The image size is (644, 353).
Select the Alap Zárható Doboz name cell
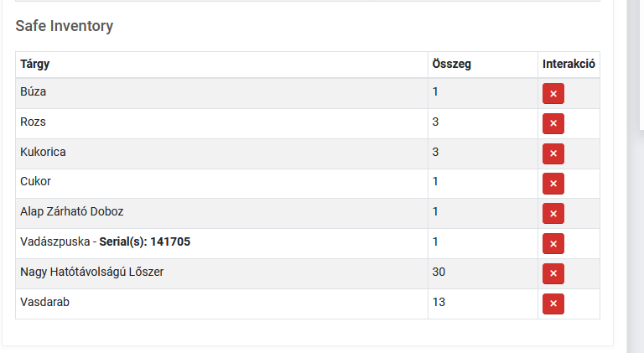[x=221, y=214]
